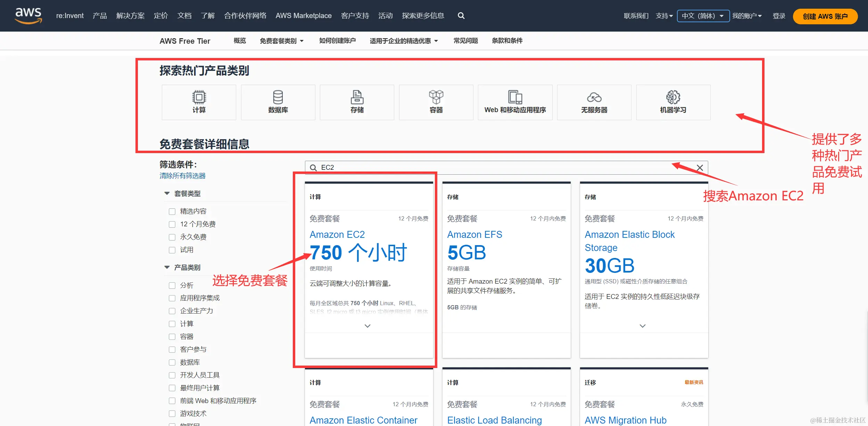Click the 联系我们 link

(636, 16)
